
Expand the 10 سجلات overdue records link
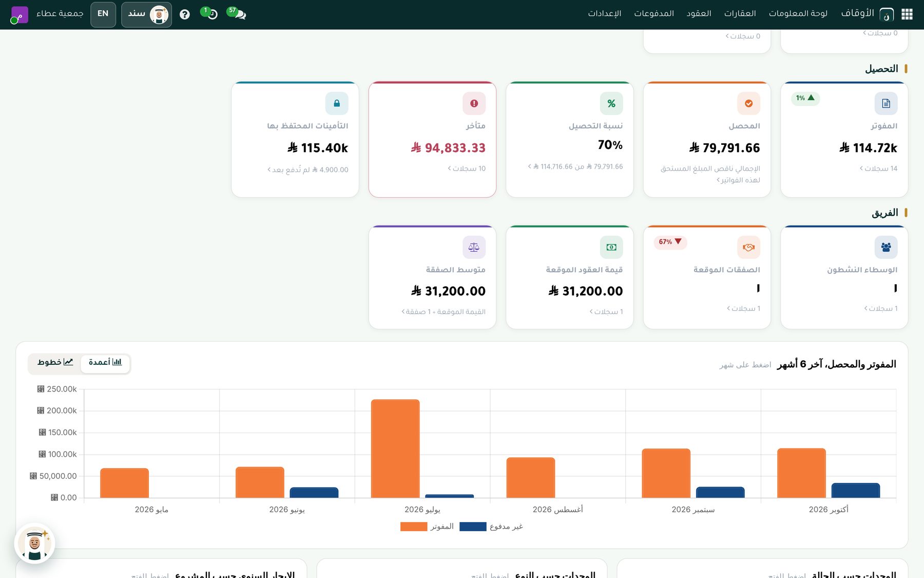467,169
